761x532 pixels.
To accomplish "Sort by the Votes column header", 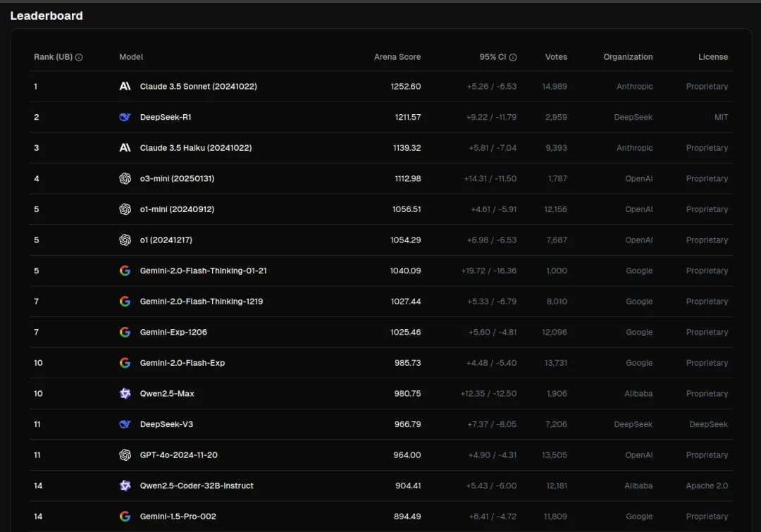I will (556, 57).
